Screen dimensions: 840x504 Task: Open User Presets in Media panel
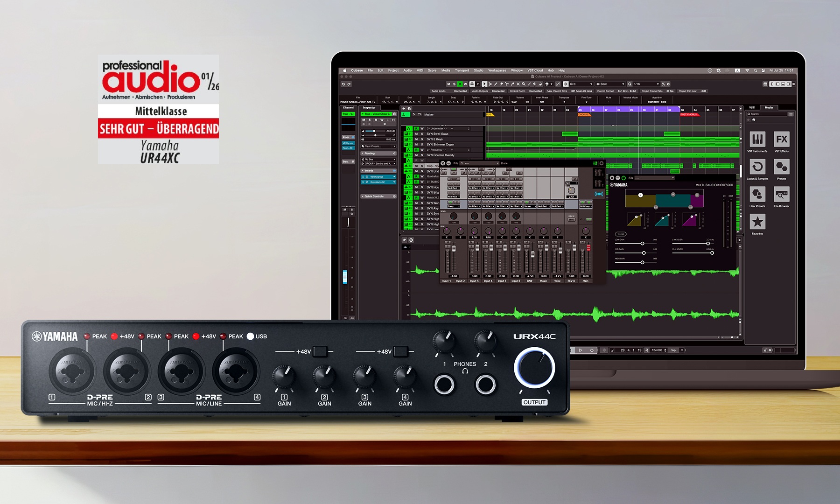[x=757, y=194]
